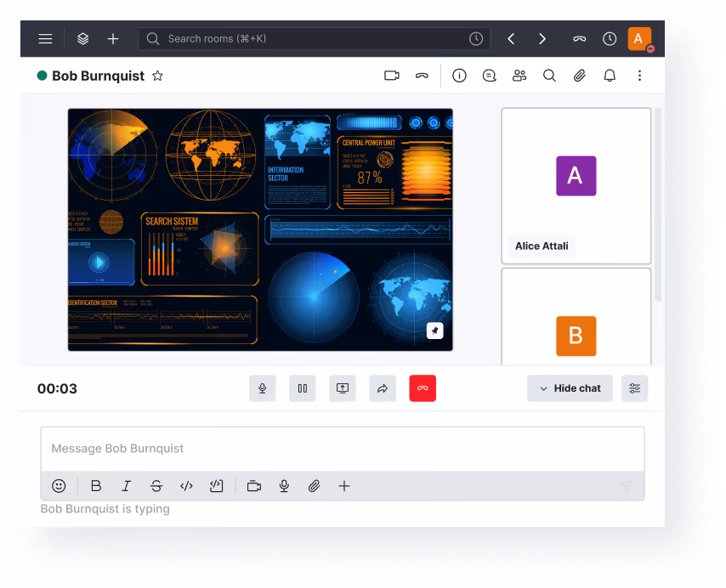This screenshot has height=588, width=726.
Task: Mute microphone in call controls
Action: click(263, 388)
